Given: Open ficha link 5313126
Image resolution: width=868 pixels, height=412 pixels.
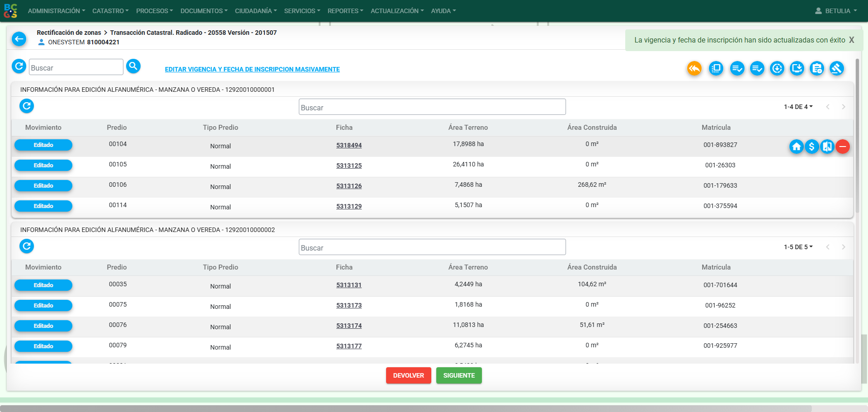Looking at the screenshot, I should point(349,186).
